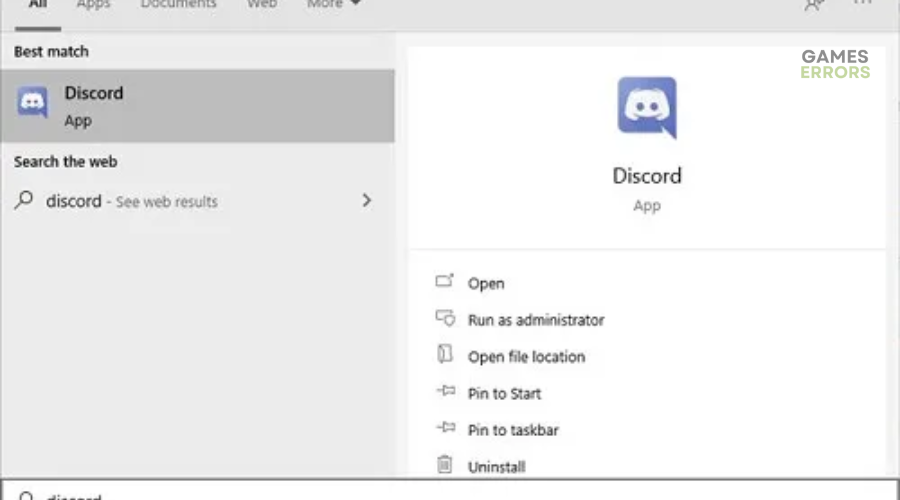900x500 pixels.
Task: Click the feedback person icon at top right
Action: tap(814, 5)
